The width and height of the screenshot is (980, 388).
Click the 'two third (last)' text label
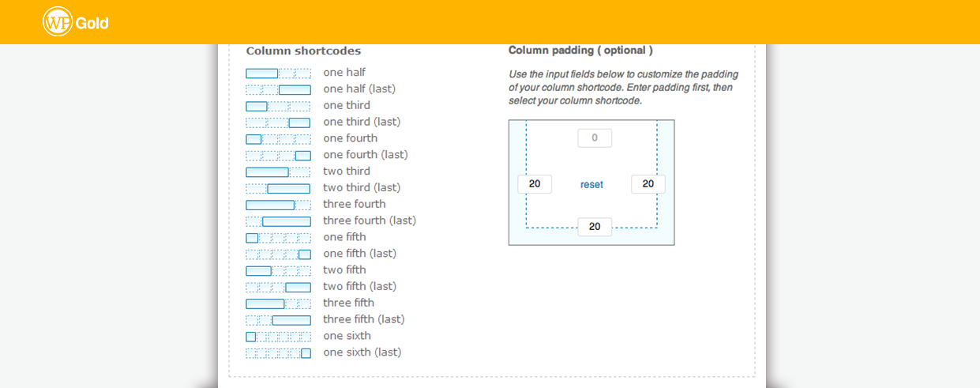[362, 188]
